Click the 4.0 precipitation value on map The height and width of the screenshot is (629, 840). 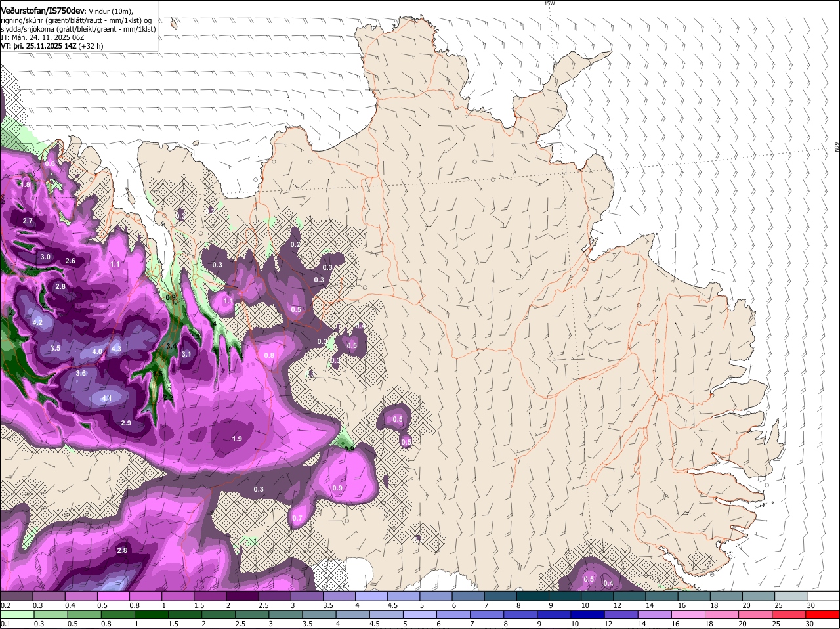pyautogui.click(x=96, y=352)
